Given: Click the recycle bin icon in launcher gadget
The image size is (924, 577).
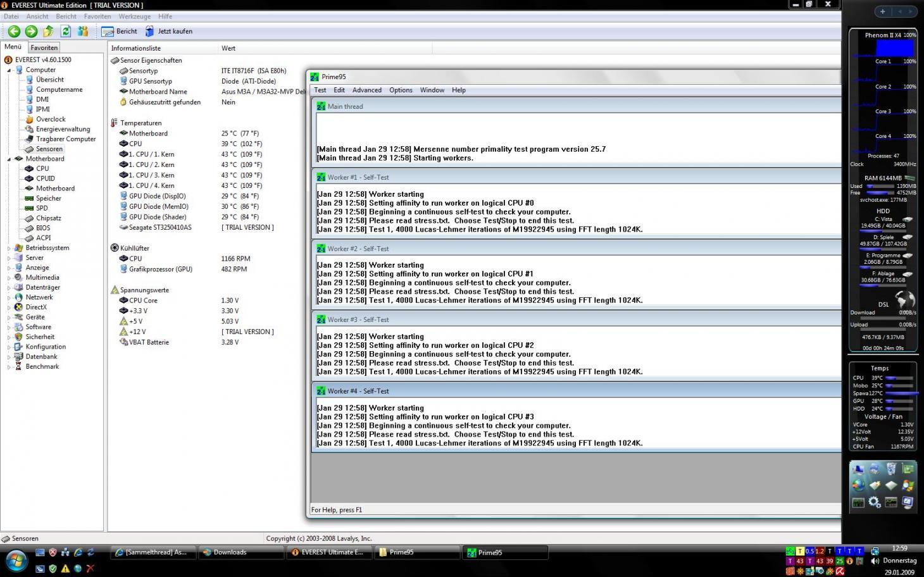Looking at the screenshot, I should coord(891,469).
